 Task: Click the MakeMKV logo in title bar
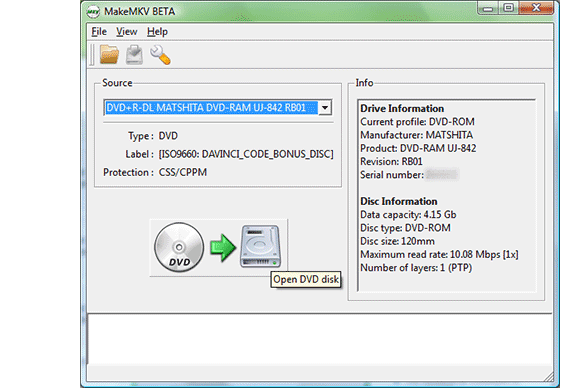93,12
